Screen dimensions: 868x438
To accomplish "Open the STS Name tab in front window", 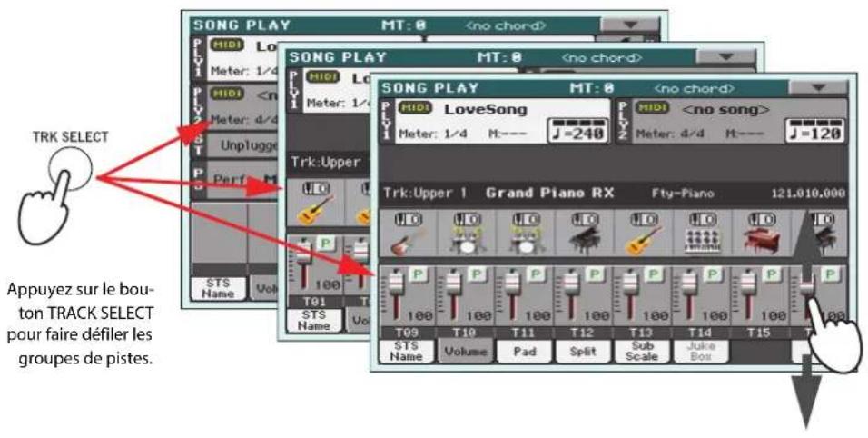I will click(407, 351).
